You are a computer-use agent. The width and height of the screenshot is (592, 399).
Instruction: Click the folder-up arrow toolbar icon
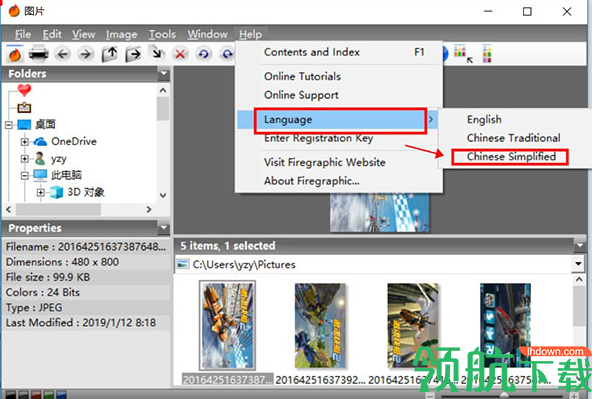pos(109,54)
